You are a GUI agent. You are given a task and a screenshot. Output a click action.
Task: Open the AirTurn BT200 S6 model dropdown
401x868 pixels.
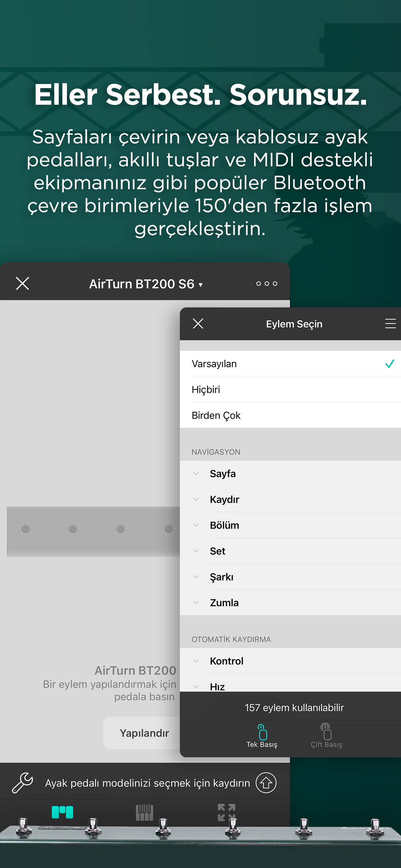tap(146, 284)
